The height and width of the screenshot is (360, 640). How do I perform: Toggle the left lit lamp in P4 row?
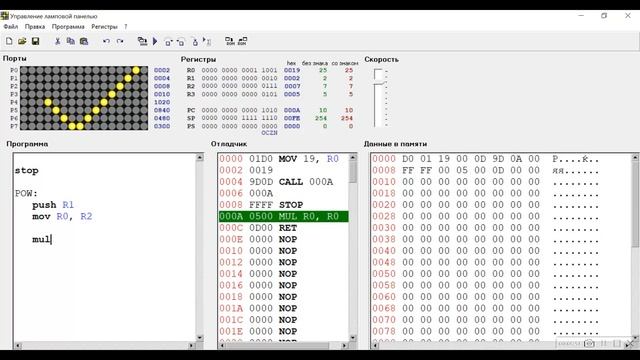[x=48, y=102]
